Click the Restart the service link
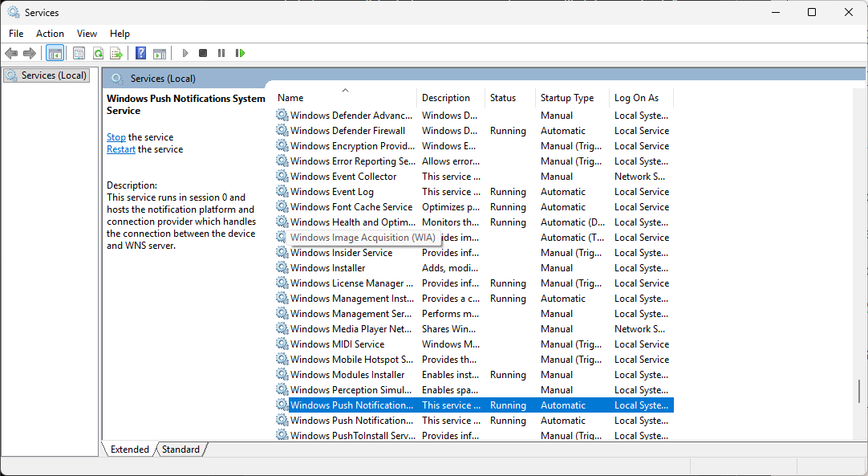Image resolution: width=868 pixels, height=476 pixels. 121,149
